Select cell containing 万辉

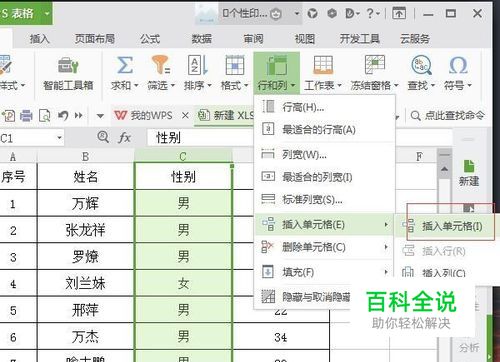pyautogui.click(x=85, y=203)
